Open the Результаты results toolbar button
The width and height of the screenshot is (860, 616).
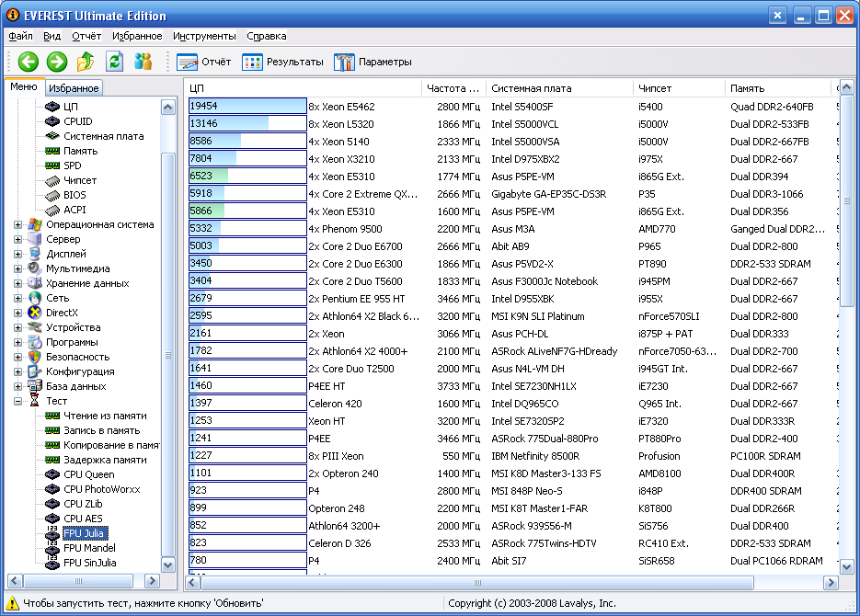282,62
